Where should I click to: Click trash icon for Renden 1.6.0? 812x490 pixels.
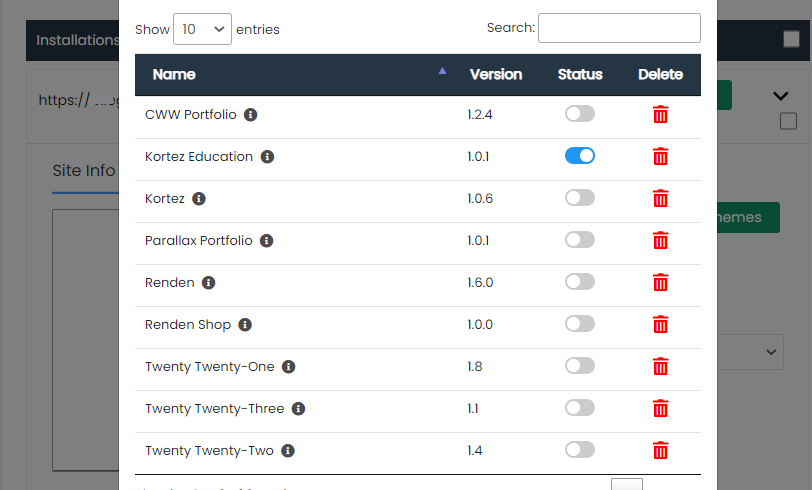click(x=660, y=282)
